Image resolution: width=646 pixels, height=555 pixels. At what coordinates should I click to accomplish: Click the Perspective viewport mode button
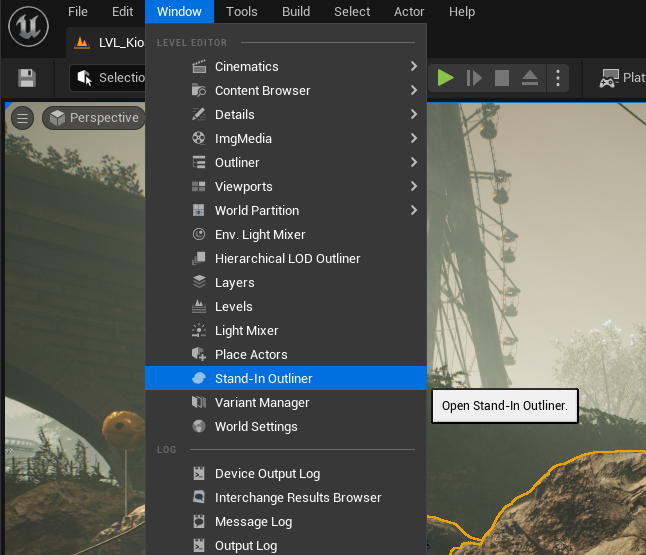pyautogui.click(x=94, y=118)
